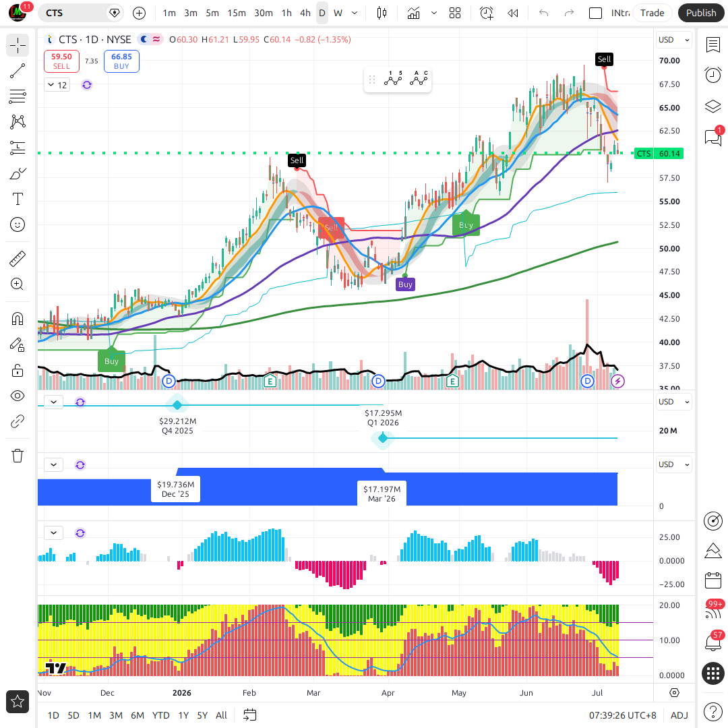Set the YTD date range
Screen dimensions: 728x728
pos(160,715)
